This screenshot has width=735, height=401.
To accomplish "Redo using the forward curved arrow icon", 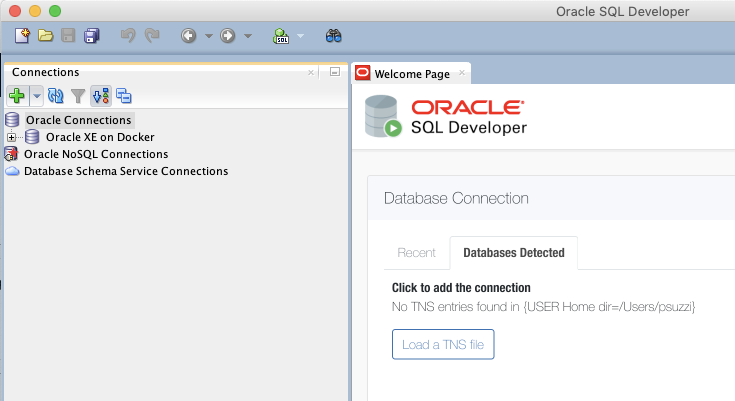I will click(152, 36).
